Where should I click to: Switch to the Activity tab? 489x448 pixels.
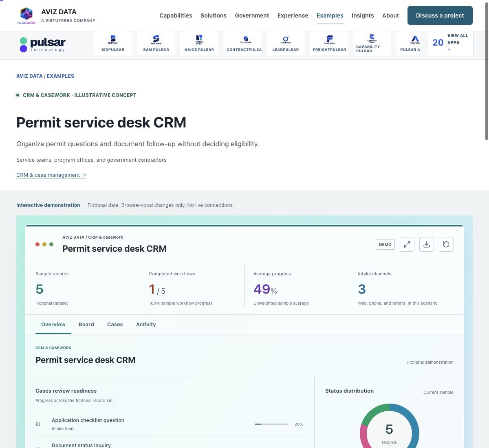pyautogui.click(x=146, y=325)
